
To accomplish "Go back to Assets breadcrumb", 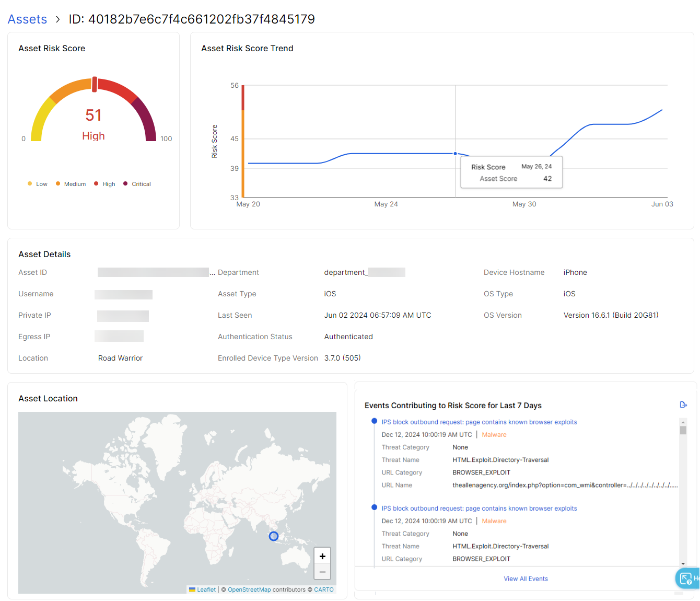I will click(27, 19).
